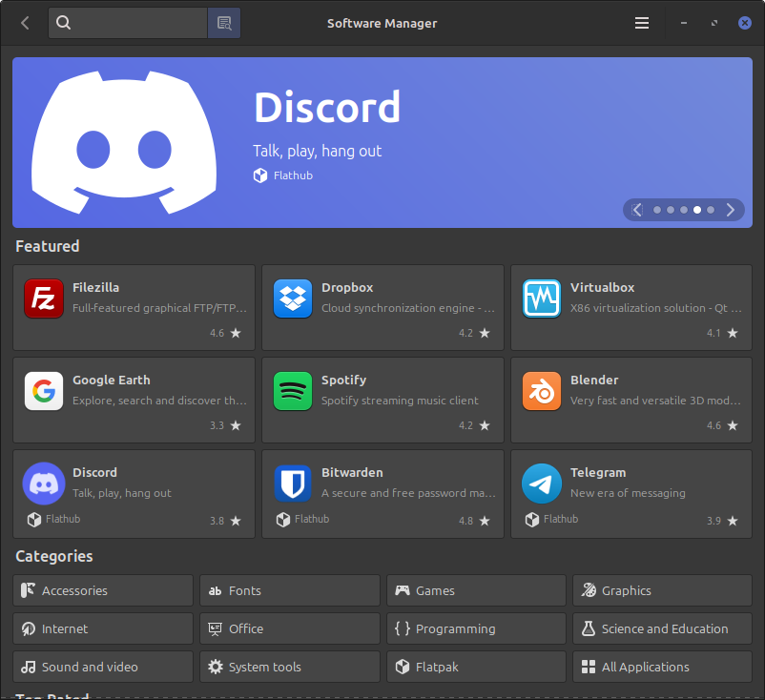Screen dimensions: 765x700
Task: Click the Spotify title text
Action: [343, 380]
